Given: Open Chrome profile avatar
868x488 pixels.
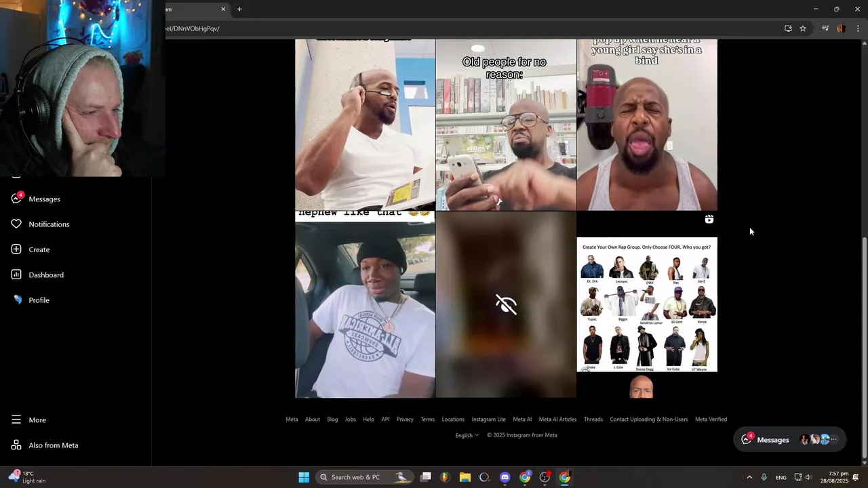Looking at the screenshot, I should click(x=842, y=28).
